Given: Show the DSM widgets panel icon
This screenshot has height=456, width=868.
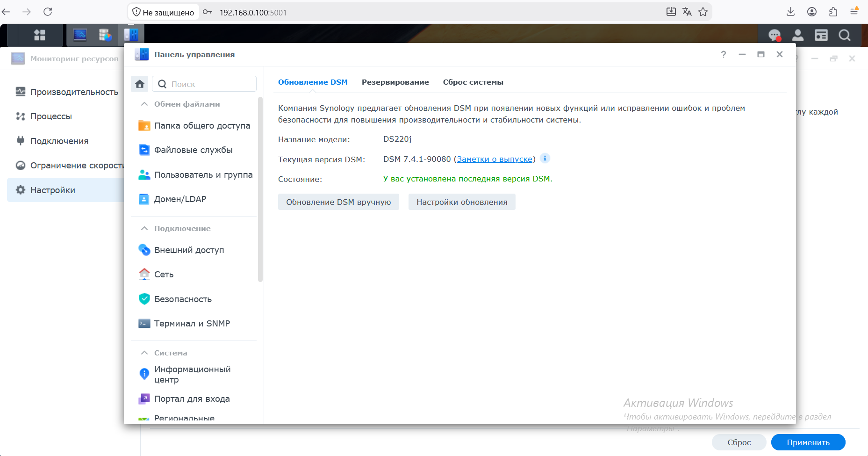Looking at the screenshot, I should (x=821, y=35).
